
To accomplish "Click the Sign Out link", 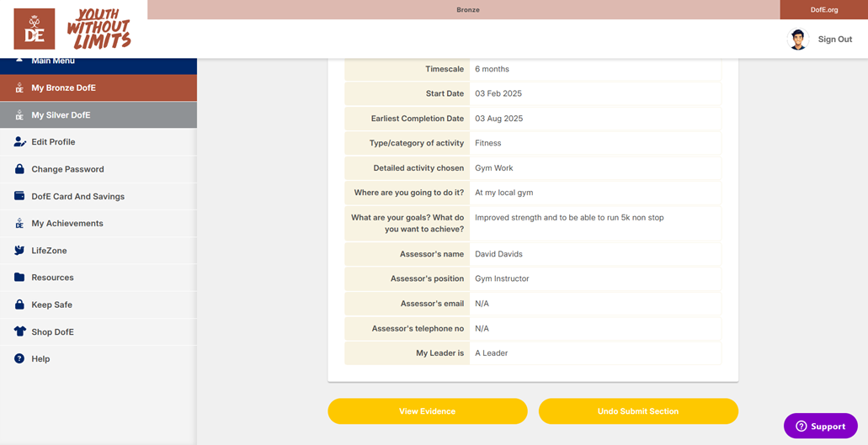I will pos(834,40).
